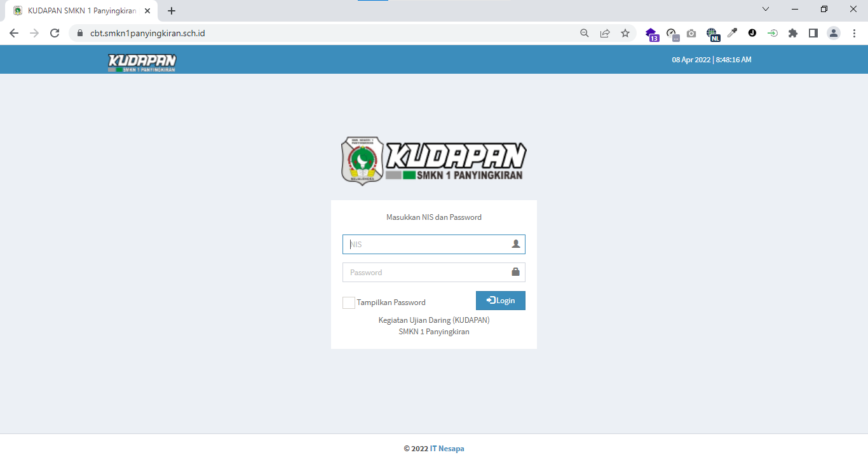Open the Chrome profile avatar
Image resolution: width=868 pixels, height=462 pixels.
[x=834, y=33]
